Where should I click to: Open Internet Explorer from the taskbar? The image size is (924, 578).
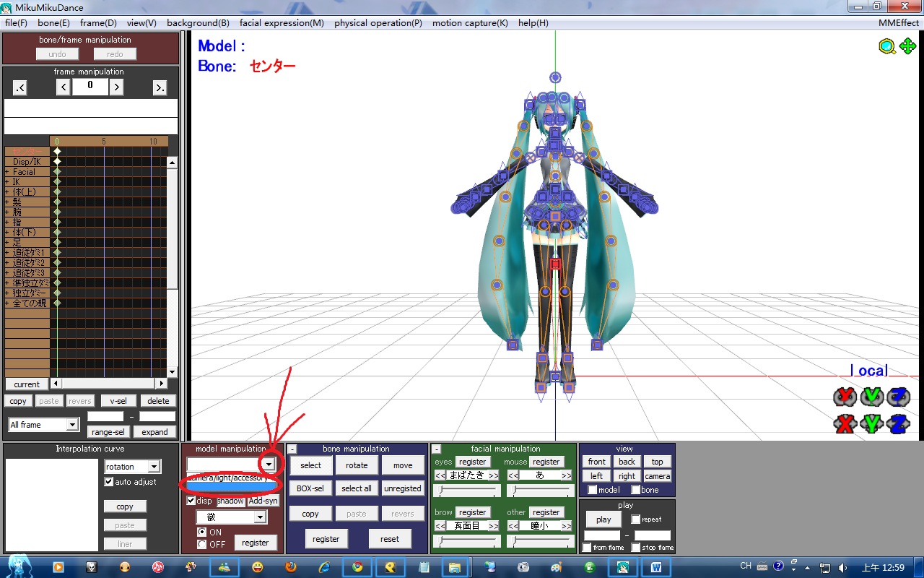[324, 567]
